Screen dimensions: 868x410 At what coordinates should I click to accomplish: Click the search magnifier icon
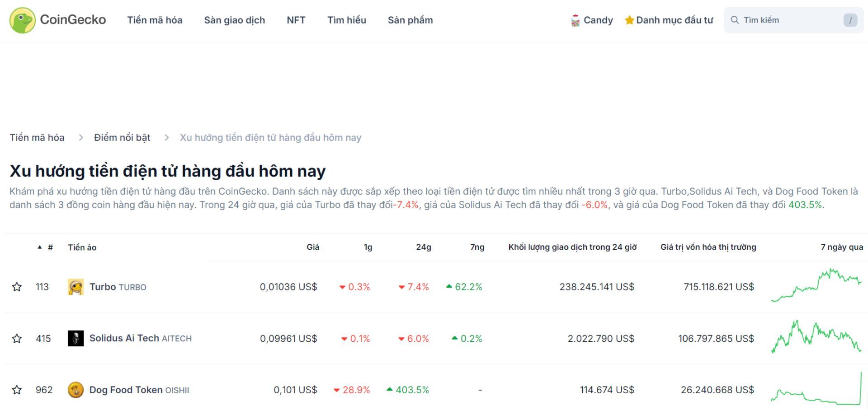tap(736, 20)
